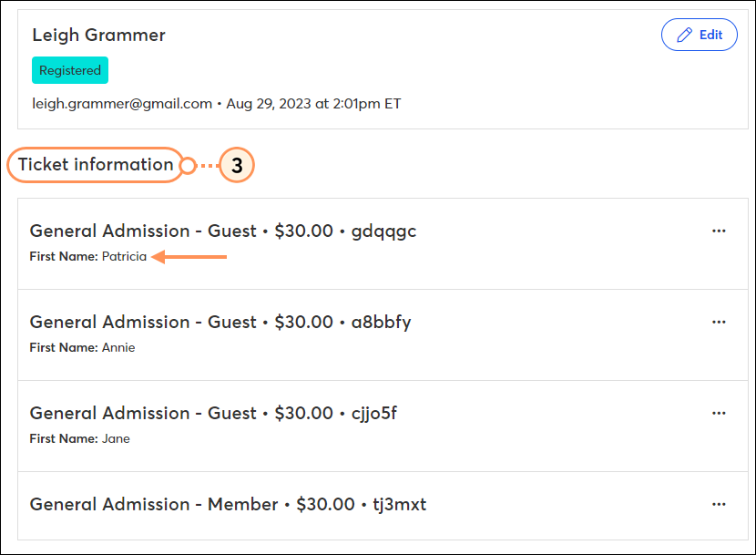The image size is (756, 555).
Task: Click the Registered status badge
Action: (x=70, y=70)
